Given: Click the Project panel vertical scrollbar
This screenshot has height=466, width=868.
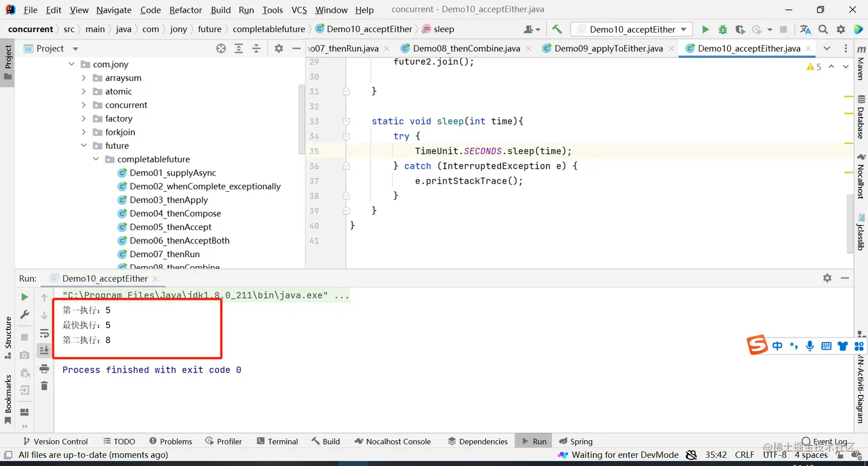Looking at the screenshot, I should (x=301, y=119).
